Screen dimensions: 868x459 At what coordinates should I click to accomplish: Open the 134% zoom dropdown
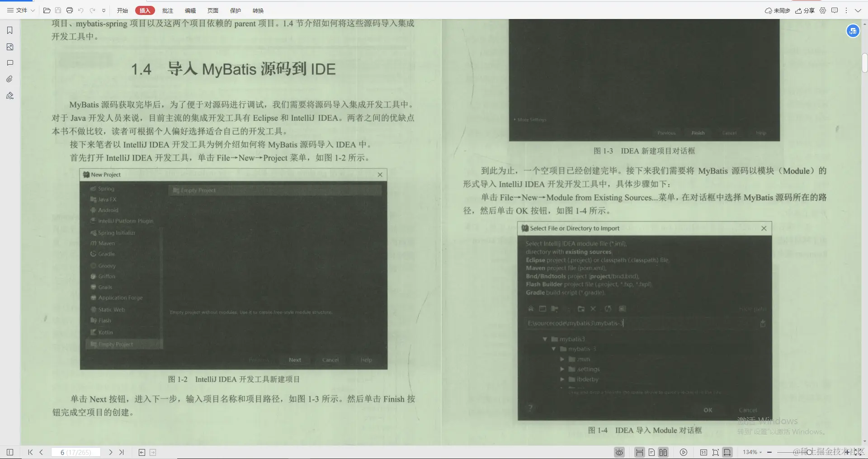752,452
